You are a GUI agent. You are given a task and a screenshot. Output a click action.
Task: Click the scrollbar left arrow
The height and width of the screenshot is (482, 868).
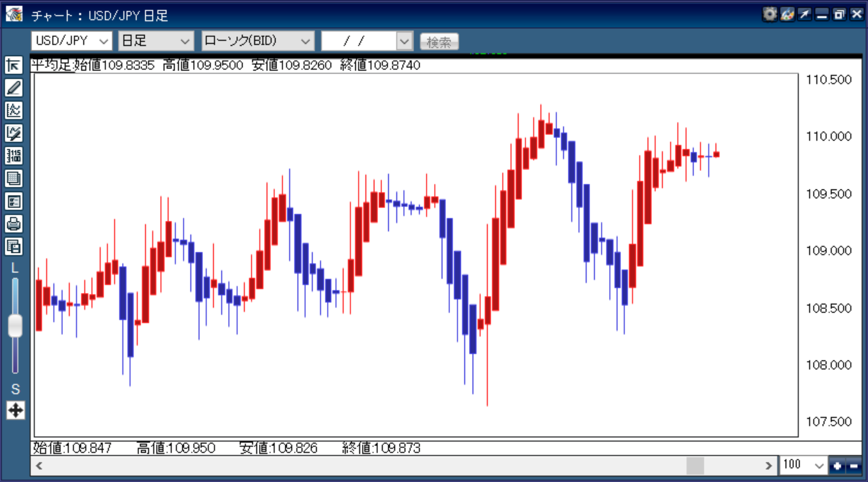click(39, 466)
